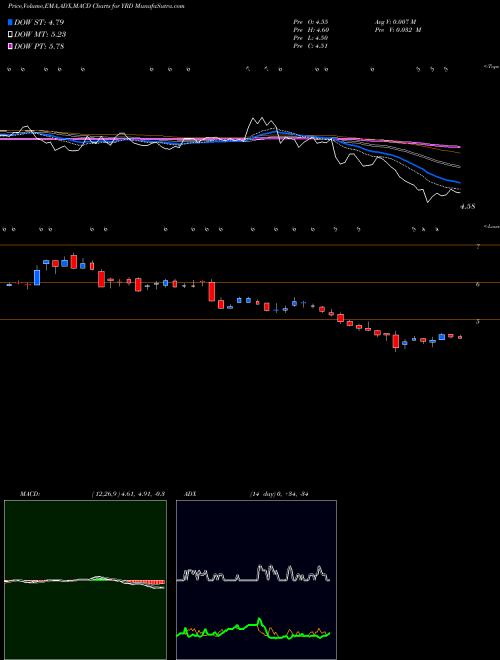The image size is (500, 660).
Task: Click the tall blue candlestick near chart start
Action: point(37,277)
